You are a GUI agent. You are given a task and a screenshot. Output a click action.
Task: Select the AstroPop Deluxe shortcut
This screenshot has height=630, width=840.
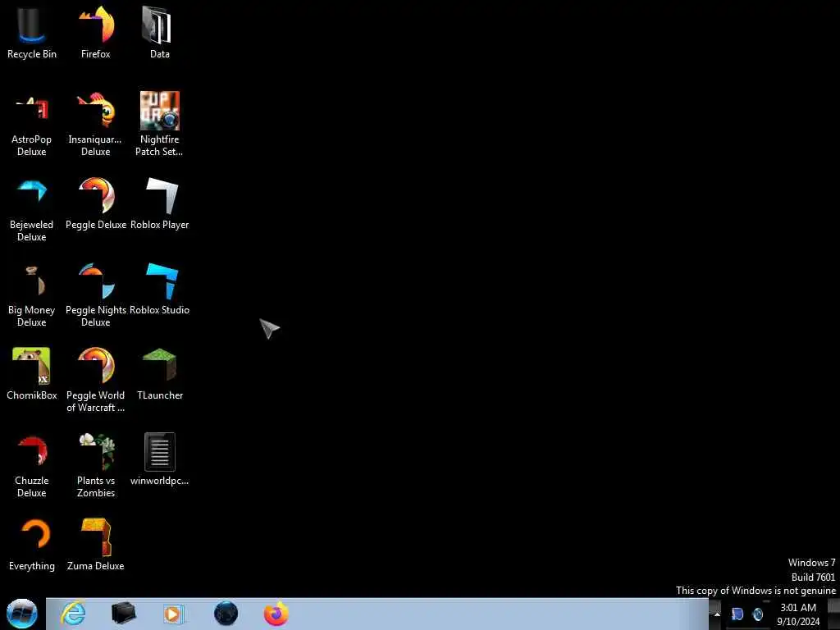click(x=32, y=124)
